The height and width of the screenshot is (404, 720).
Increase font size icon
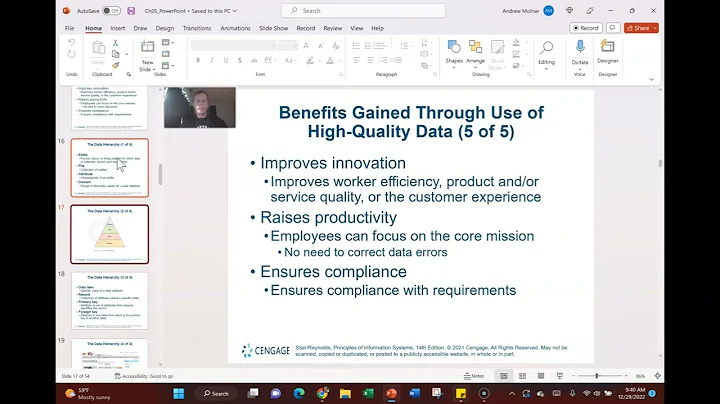point(307,45)
